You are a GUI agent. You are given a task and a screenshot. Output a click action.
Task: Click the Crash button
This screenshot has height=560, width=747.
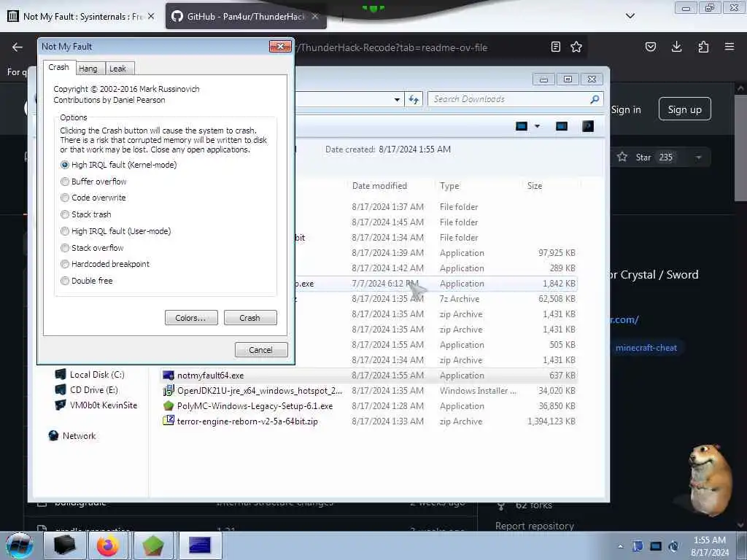pos(250,318)
